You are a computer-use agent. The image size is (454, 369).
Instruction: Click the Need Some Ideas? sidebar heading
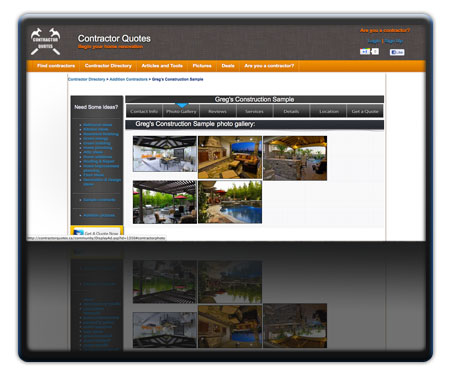click(96, 107)
